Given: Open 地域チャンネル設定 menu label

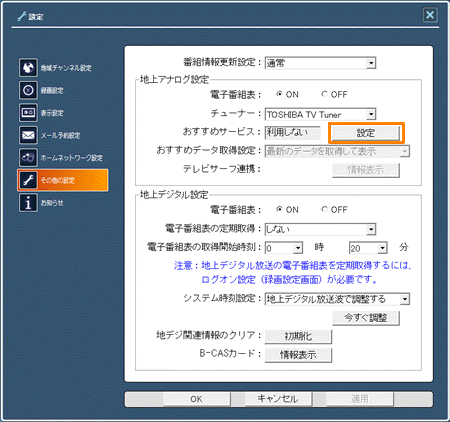Looking at the screenshot, I should coord(66,68).
